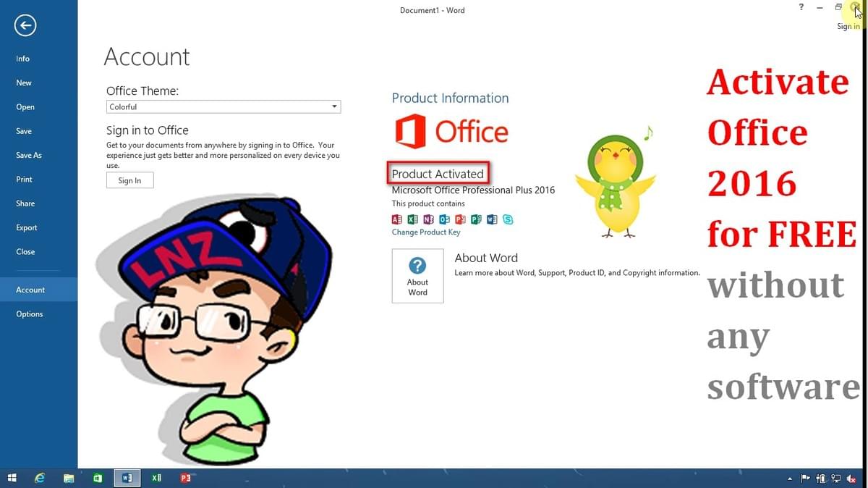Click the Sign In button
The height and width of the screenshot is (488, 868).
[129, 180]
